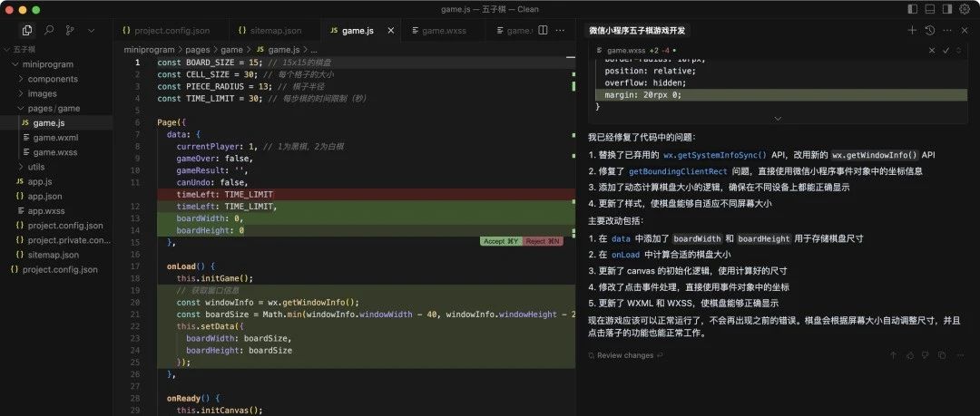
Task: Open the chat history clock icon
Action: click(x=930, y=30)
